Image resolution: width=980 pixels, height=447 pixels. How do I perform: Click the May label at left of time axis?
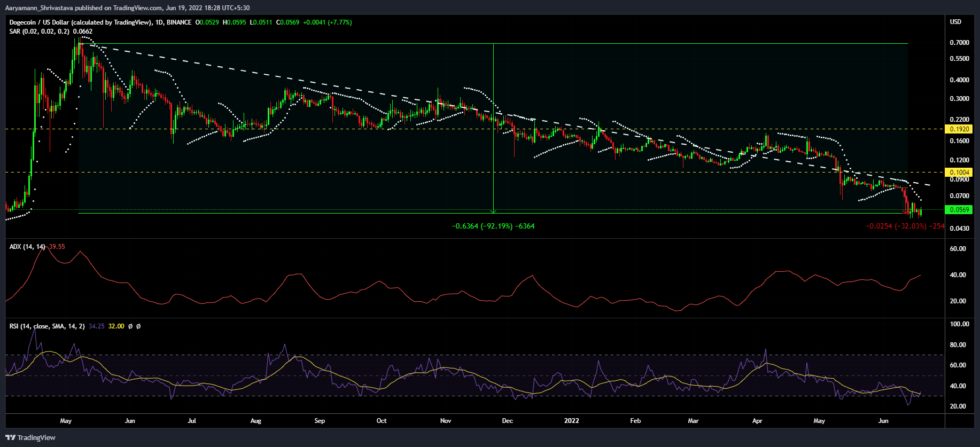point(66,421)
